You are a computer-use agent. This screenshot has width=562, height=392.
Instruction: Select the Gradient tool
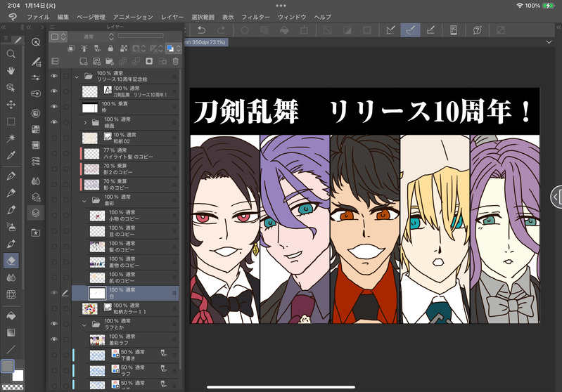[x=11, y=332]
